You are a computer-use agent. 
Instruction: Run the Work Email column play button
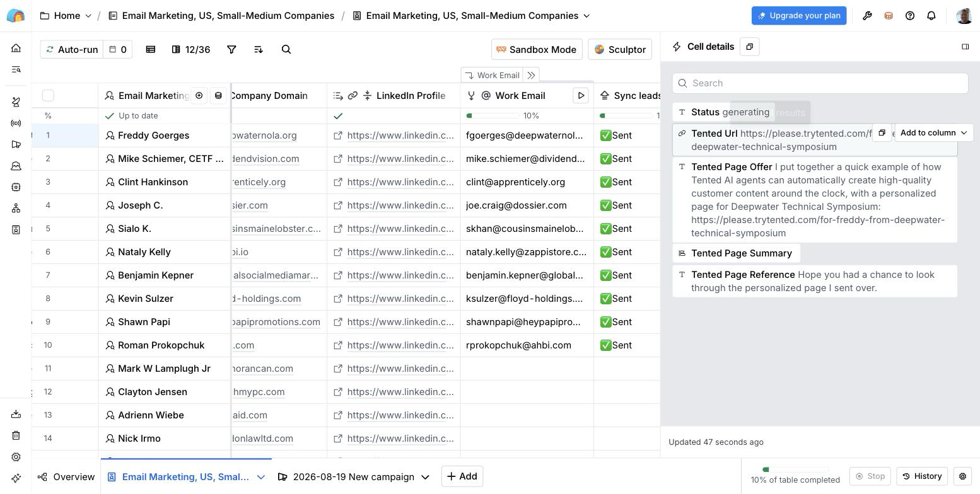581,95
